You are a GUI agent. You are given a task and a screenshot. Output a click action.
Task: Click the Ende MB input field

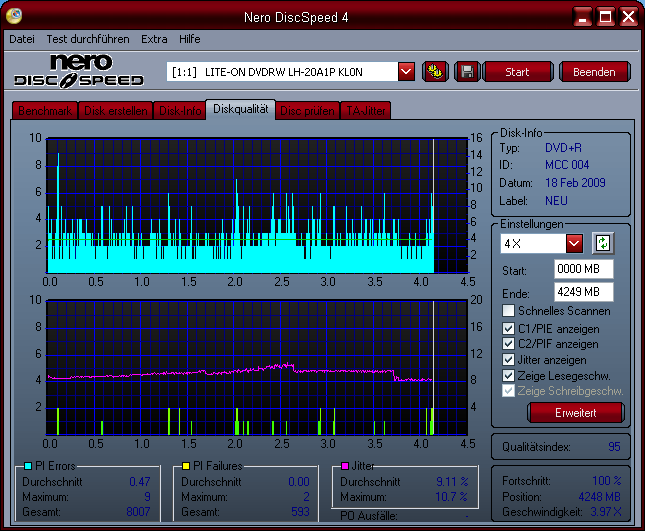coord(583,291)
